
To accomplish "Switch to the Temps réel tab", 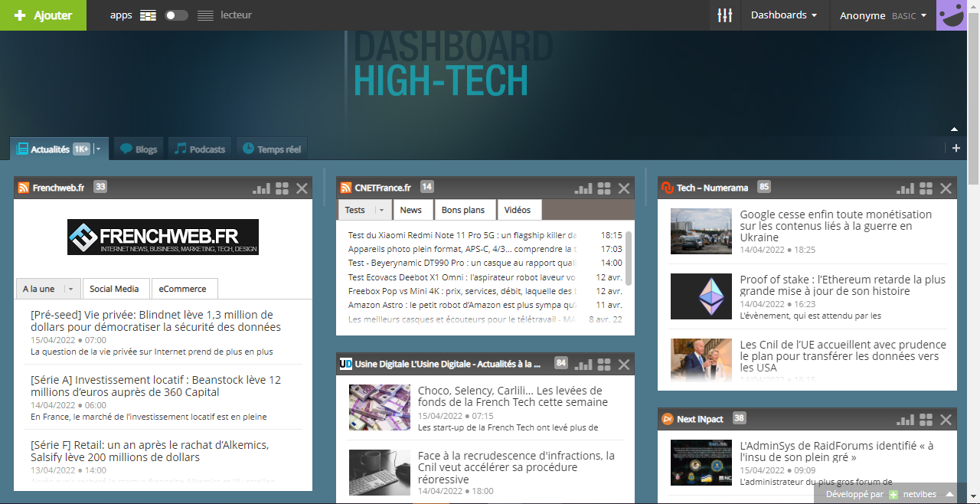I will pyautogui.click(x=272, y=149).
